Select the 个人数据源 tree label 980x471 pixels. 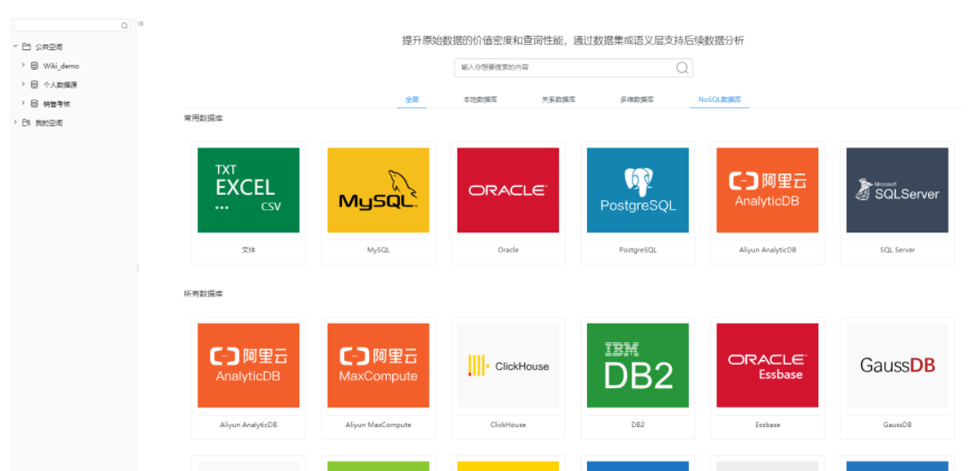[60, 85]
